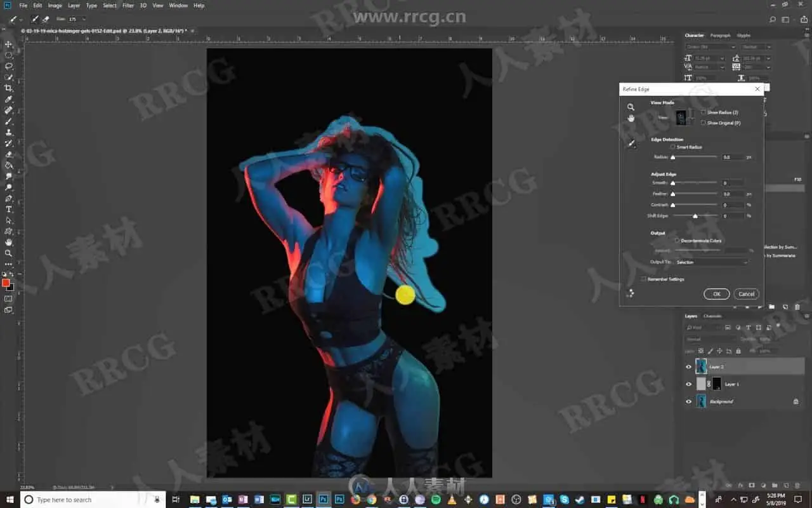The width and height of the screenshot is (812, 508).
Task: Select the Refine Radius brush tool
Action: click(631, 144)
